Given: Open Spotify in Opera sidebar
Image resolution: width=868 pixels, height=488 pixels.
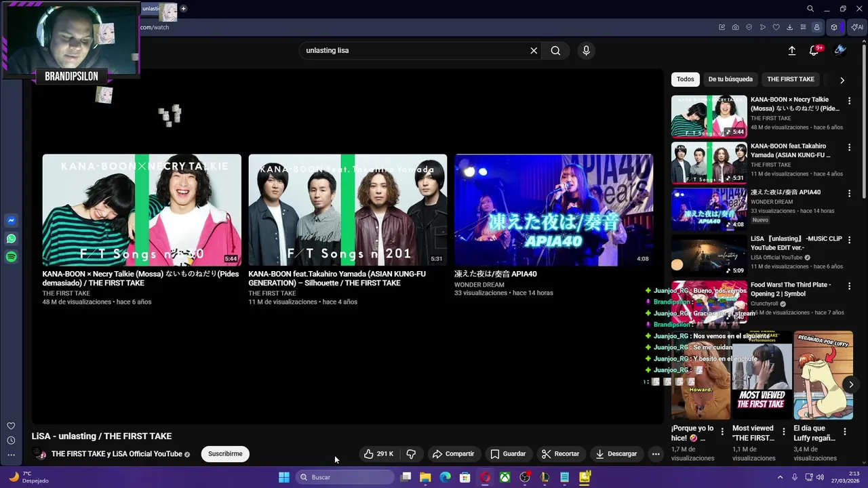Looking at the screenshot, I should click(x=11, y=257).
